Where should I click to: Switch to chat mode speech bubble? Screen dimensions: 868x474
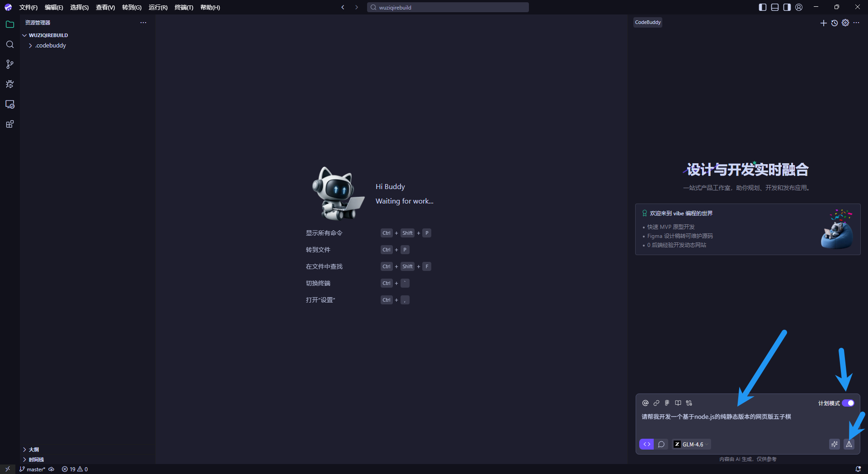pyautogui.click(x=661, y=444)
